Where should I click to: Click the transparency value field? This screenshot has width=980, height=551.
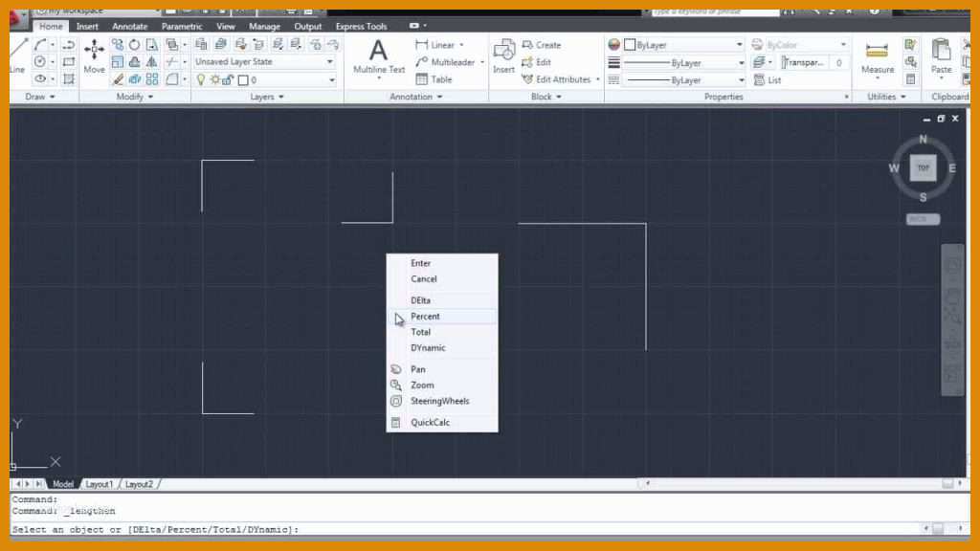pyautogui.click(x=838, y=62)
